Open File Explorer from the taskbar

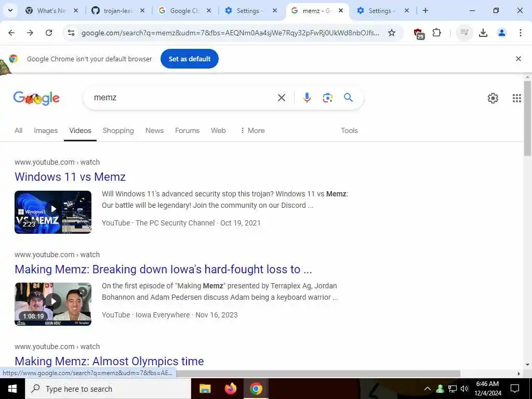(205, 389)
